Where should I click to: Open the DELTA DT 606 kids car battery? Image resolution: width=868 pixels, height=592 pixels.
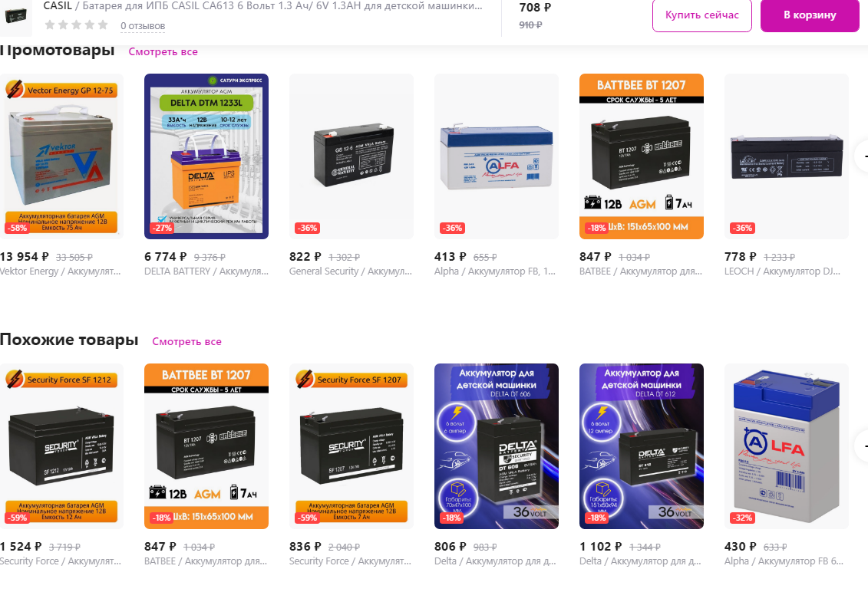[x=496, y=446]
